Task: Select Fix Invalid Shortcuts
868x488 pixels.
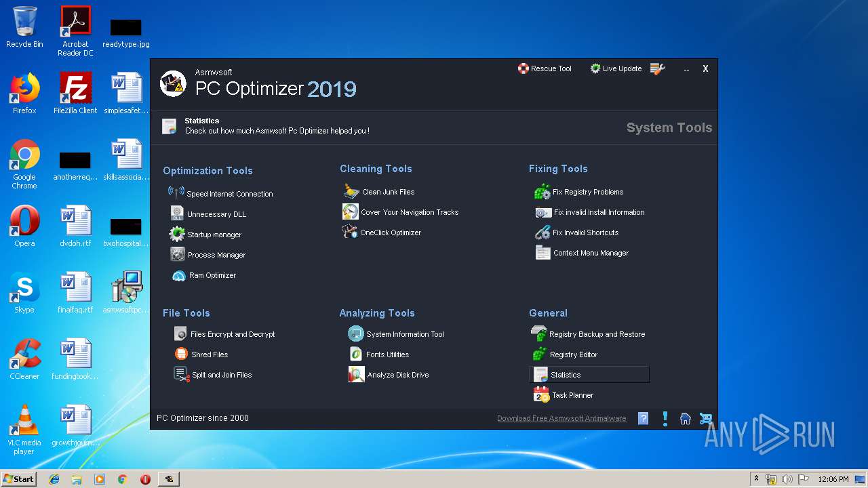Action: [x=577, y=232]
